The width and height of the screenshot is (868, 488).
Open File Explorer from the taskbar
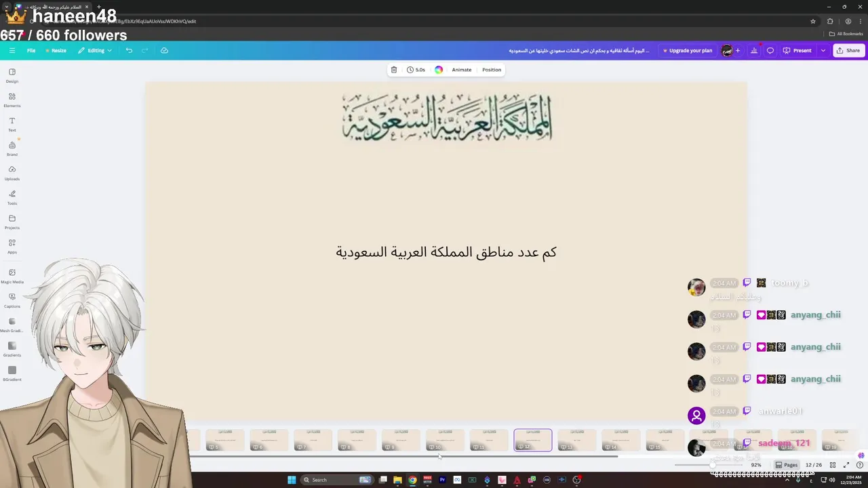pyautogui.click(x=397, y=480)
